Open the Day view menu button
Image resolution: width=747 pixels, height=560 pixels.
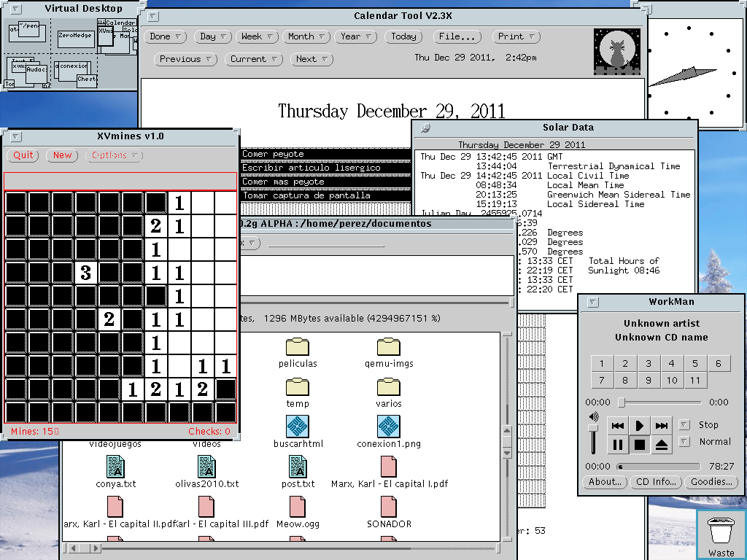click(213, 36)
